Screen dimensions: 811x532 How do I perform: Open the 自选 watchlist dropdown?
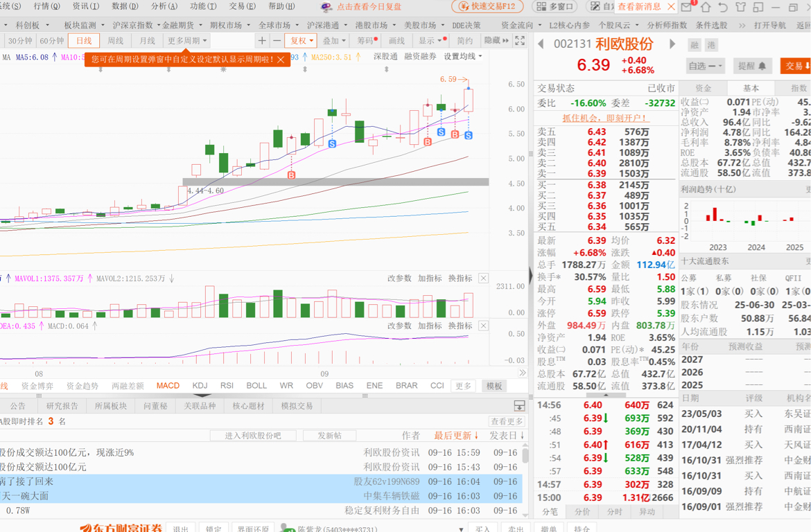pyautogui.click(x=704, y=66)
